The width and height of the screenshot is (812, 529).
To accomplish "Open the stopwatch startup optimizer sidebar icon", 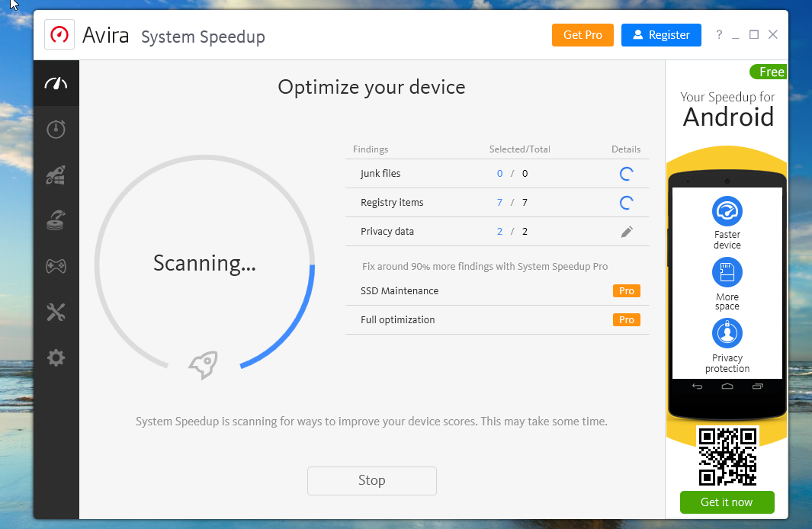I will click(x=56, y=129).
